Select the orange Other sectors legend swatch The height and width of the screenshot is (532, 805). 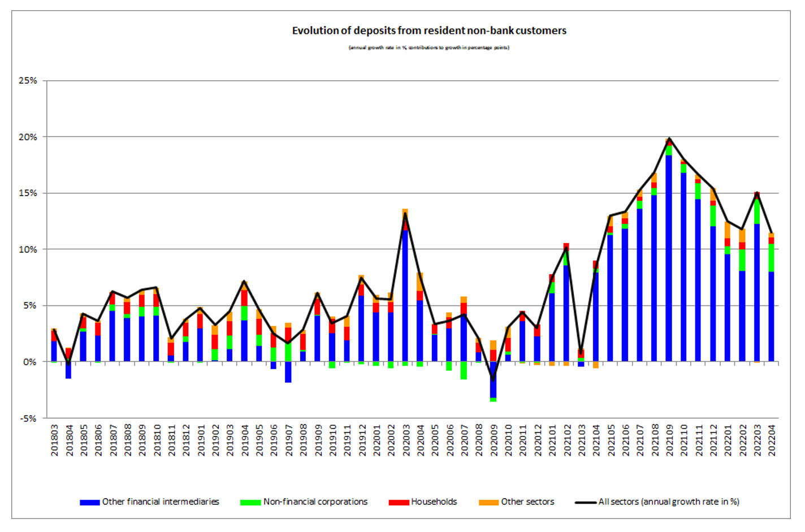click(488, 502)
